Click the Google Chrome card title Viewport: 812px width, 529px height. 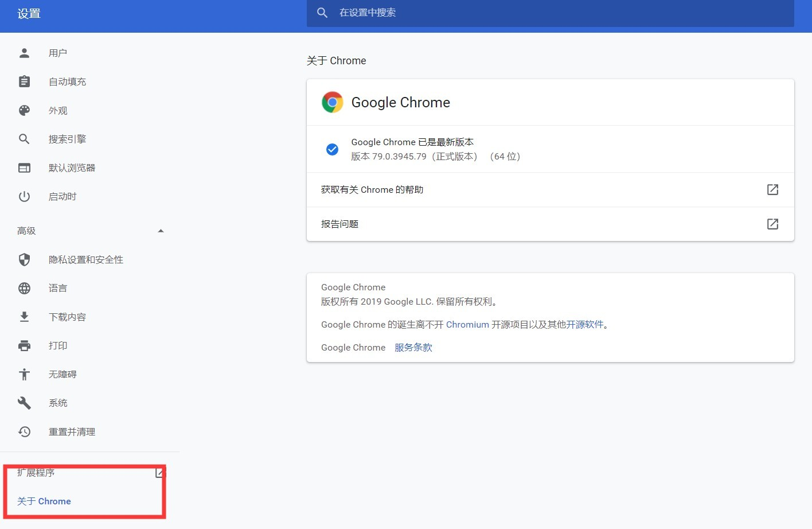[400, 102]
